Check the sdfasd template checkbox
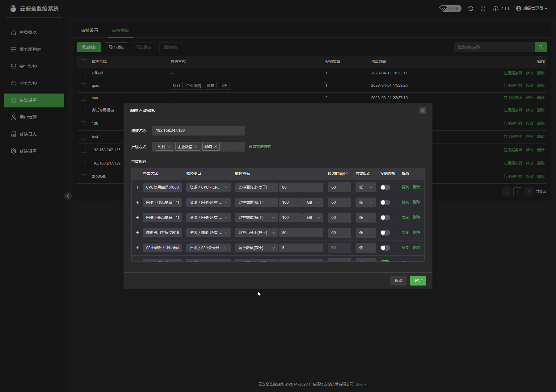The width and height of the screenshot is (556, 392). pos(83,73)
